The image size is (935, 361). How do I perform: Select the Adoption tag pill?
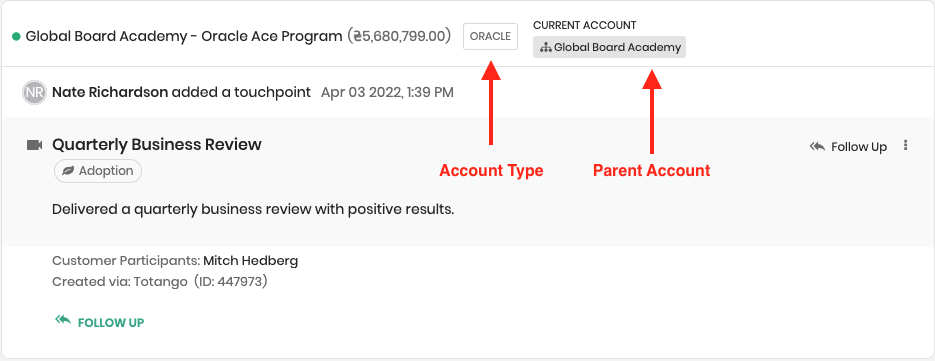point(98,171)
